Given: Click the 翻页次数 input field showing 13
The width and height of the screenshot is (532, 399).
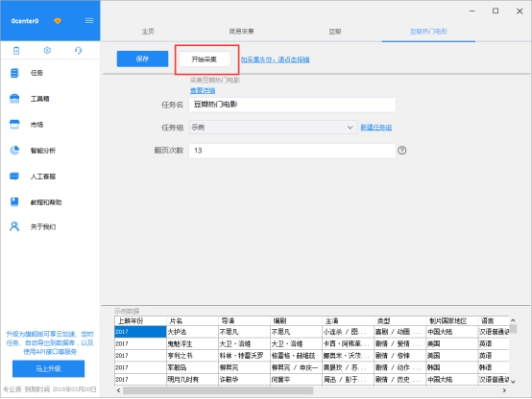Looking at the screenshot, I should 292,151.
